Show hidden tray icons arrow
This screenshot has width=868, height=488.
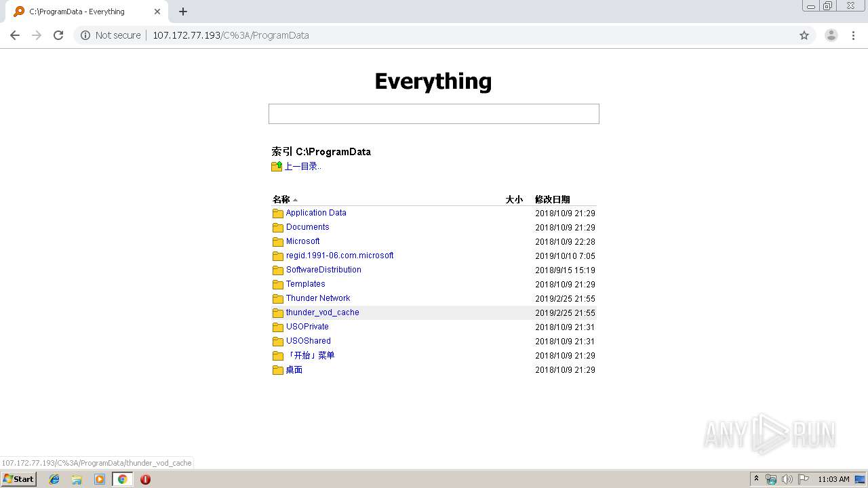tap(756, 479)
